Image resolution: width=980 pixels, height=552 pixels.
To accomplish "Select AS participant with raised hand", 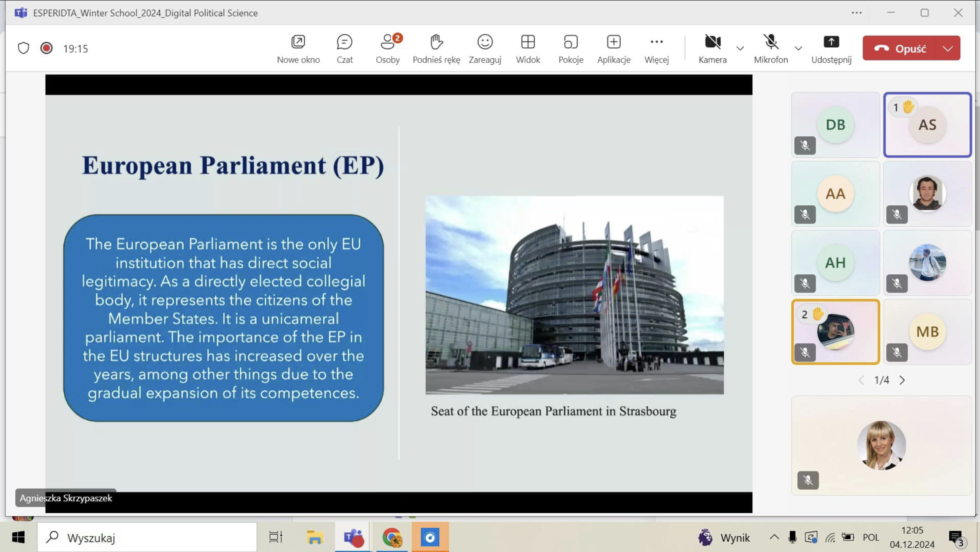I will click(x=927, y=125).
